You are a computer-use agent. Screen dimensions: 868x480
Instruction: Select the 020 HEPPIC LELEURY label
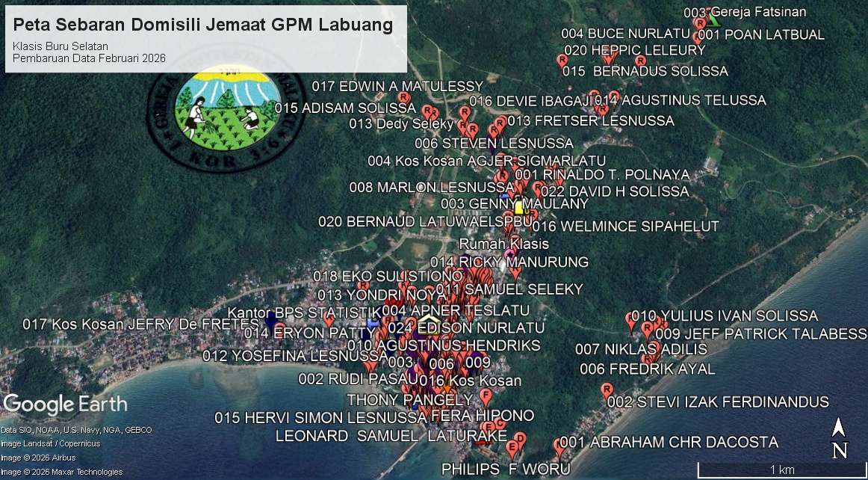(635, 50)
